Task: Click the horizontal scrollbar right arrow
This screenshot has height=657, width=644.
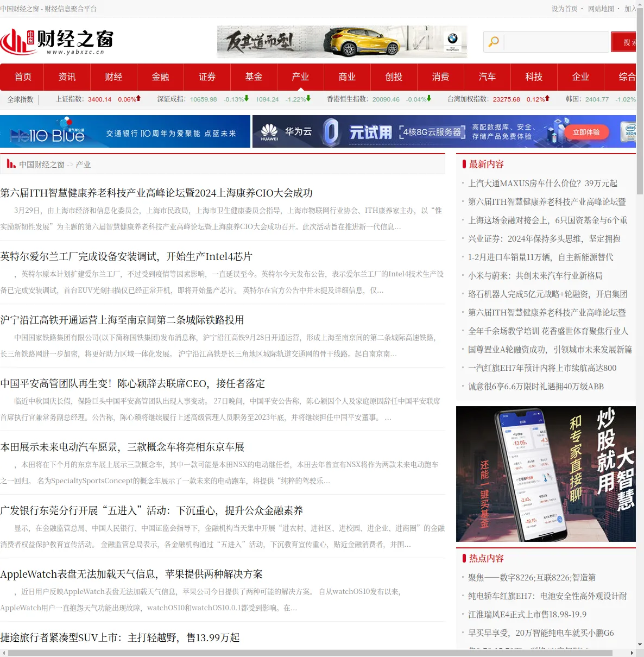Action: pyautogui.click(x=632, y=653)
